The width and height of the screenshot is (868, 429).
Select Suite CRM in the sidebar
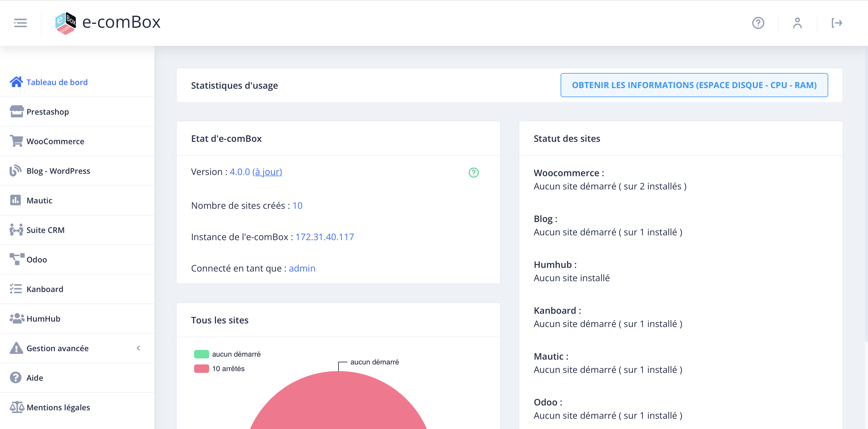46,230
